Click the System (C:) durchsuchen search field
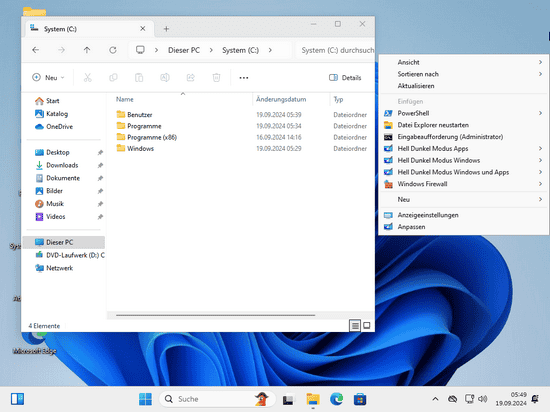The image size is (550, 412). 335,50
